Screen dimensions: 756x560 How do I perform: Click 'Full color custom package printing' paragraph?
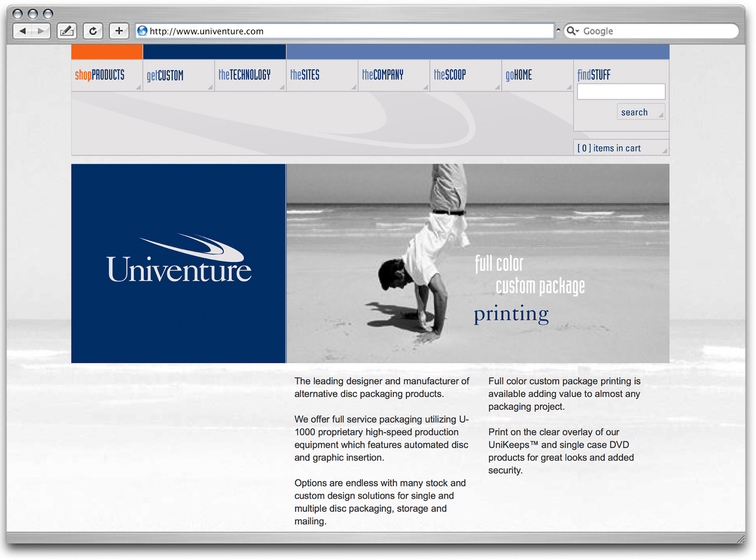pos(564,394)
